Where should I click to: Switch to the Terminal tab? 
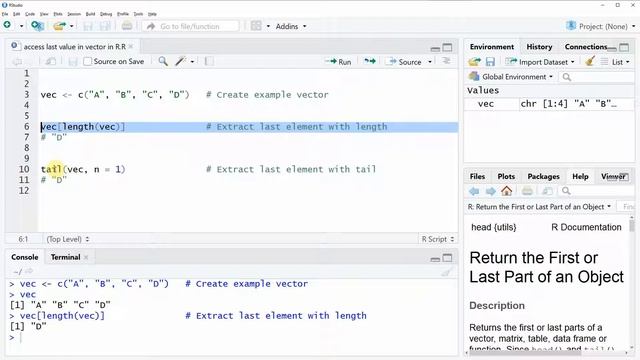click(65, 257)
